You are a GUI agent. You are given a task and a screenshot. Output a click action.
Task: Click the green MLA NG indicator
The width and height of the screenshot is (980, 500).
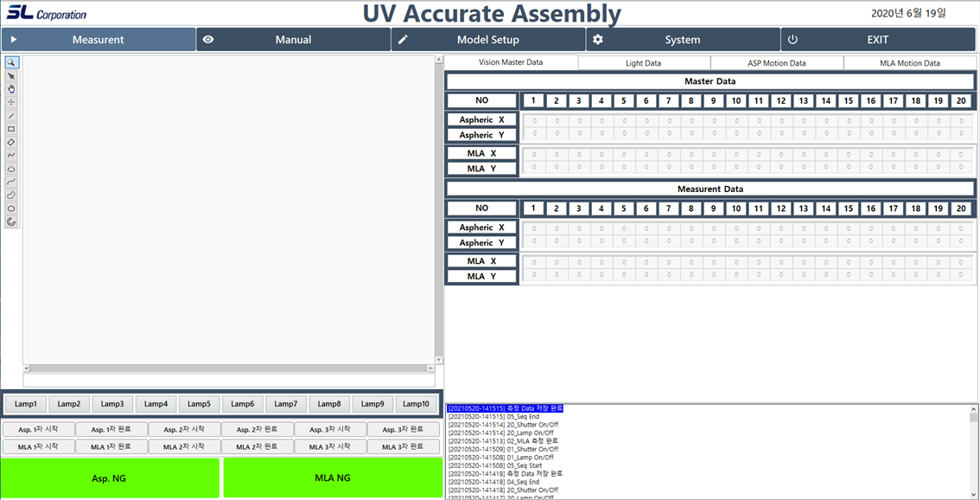pyautogui.click(x=333, y=478)
